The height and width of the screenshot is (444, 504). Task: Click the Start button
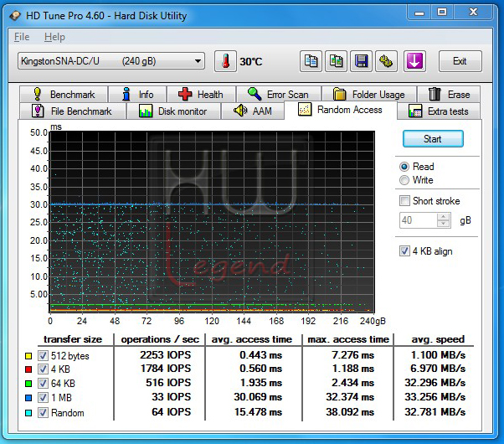pyautogui.click(x=433, y=139)
